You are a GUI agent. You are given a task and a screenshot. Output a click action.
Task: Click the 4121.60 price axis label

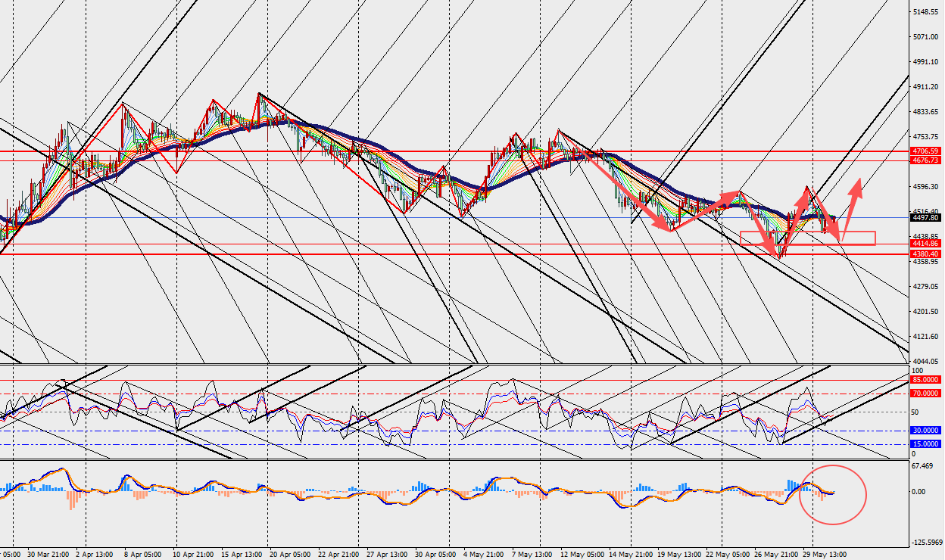[927, 337]
